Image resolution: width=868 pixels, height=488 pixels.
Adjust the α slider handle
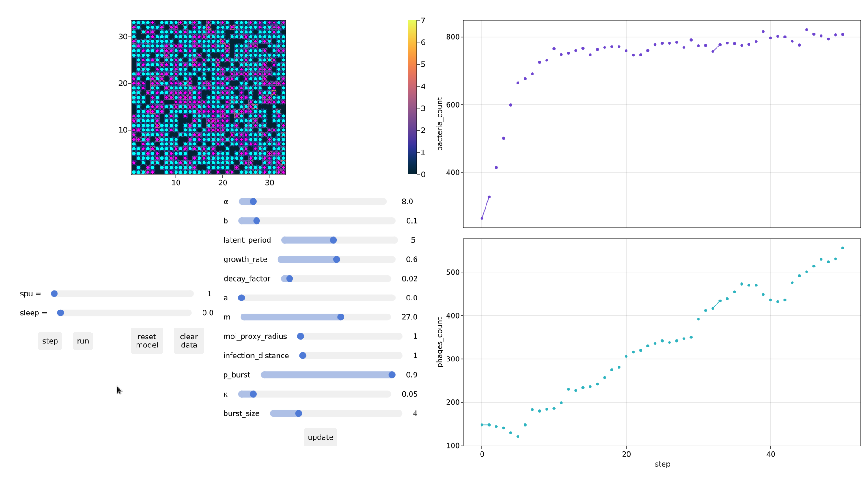254,202
